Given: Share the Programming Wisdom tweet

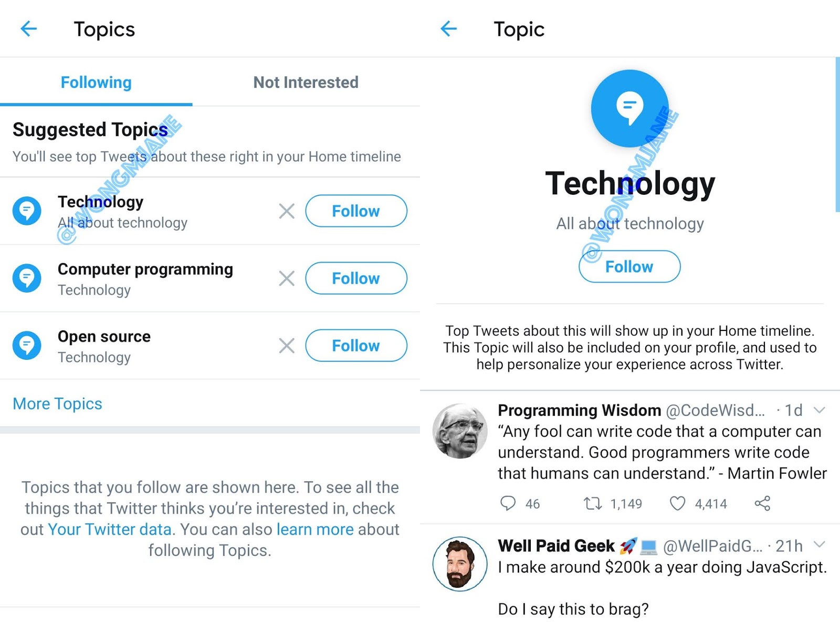Looking at the screenshot, I should tap(762, 503).
